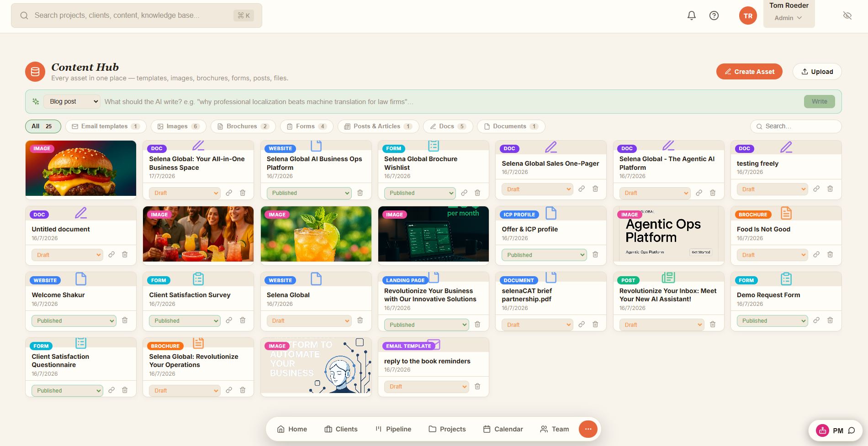Open Draft status dropdown for testing freely
868x446 pixels.
click(x=773, y=189)
